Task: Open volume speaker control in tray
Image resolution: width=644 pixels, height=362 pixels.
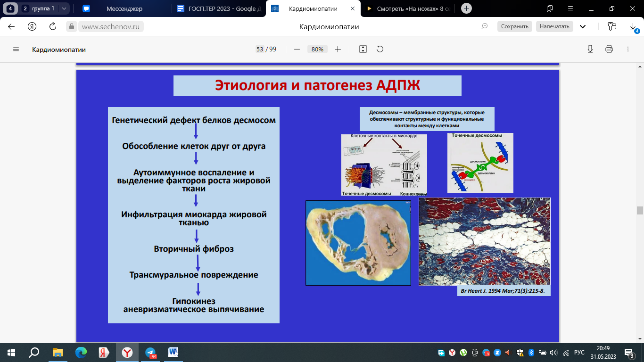Action: (553, 353)
